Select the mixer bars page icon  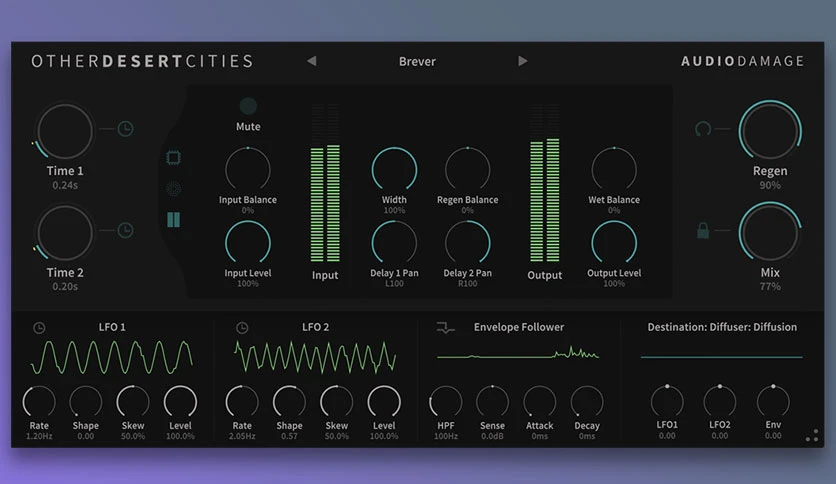click(x=173, y=219)
